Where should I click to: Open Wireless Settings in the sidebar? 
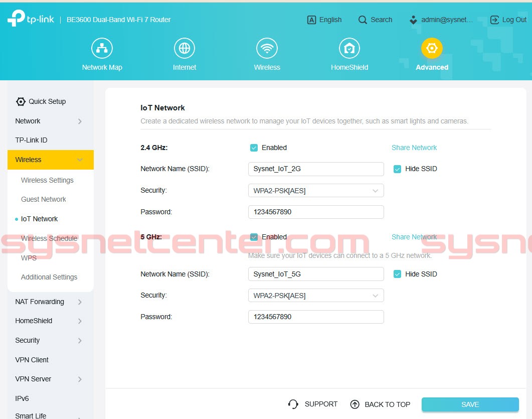coord(47,180)
